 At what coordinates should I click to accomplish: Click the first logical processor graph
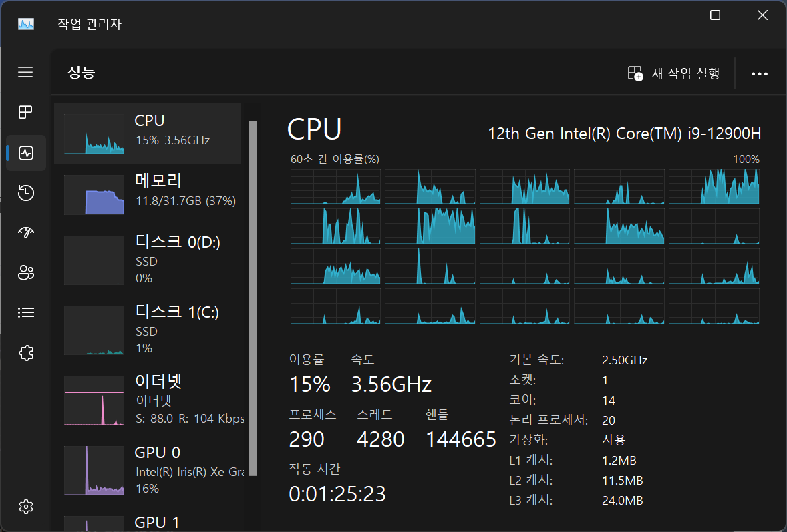click(335, 186)
